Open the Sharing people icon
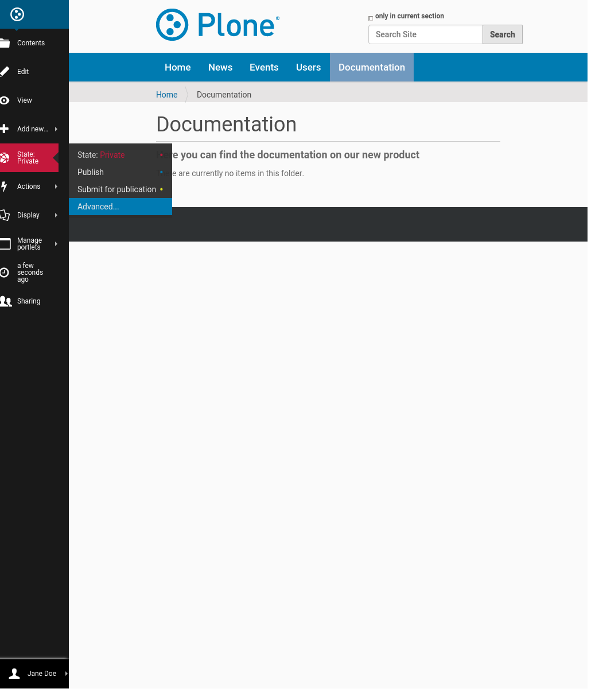This screenshot has width=599, height=700. click(x=6, y=301)
